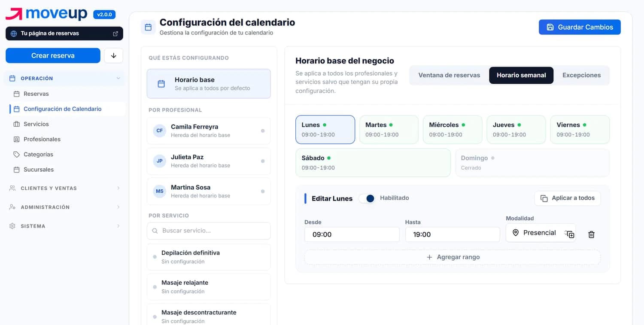Delete the Lunes time range with trash icon

pyautogui.click(x=591, y=234)
